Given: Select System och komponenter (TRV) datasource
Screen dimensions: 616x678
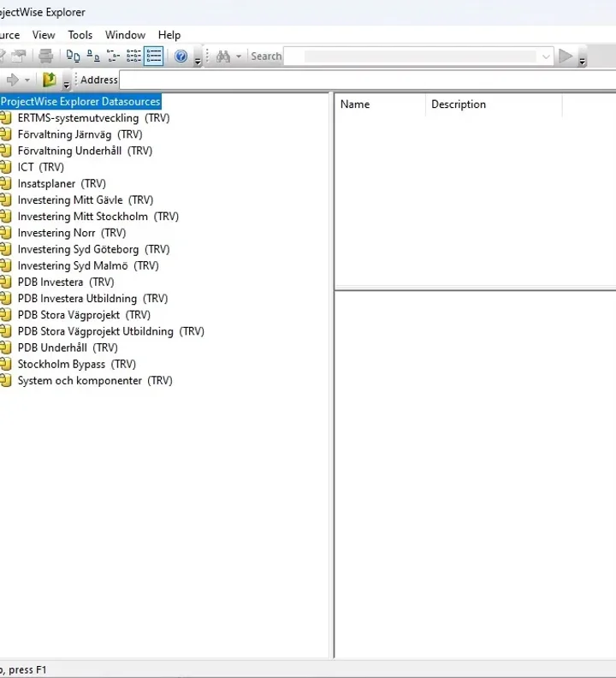Looking at the screenshot, I should coord(95,381).
